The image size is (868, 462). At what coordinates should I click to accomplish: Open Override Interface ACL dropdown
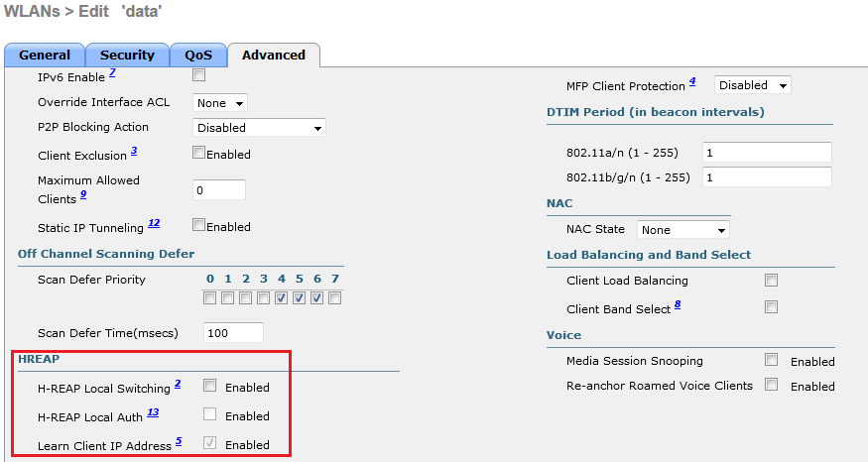220,103
